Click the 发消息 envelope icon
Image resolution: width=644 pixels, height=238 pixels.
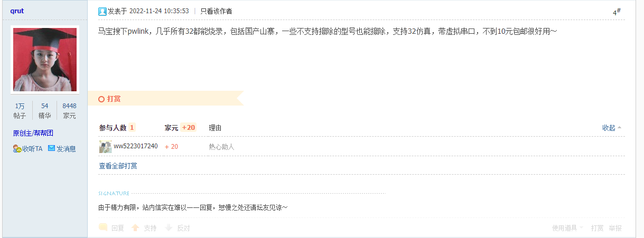coord(52,148)
